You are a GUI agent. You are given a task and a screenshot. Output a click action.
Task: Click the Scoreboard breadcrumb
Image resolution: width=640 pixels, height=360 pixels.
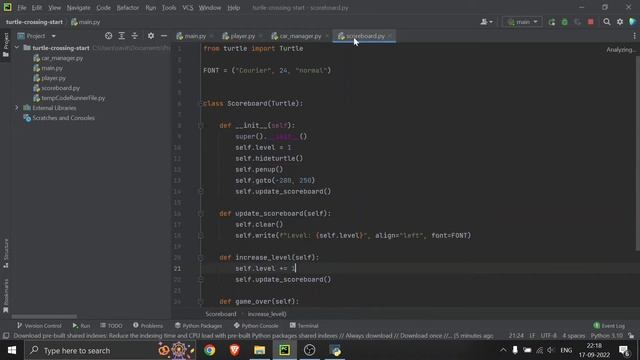click(221, 314)
